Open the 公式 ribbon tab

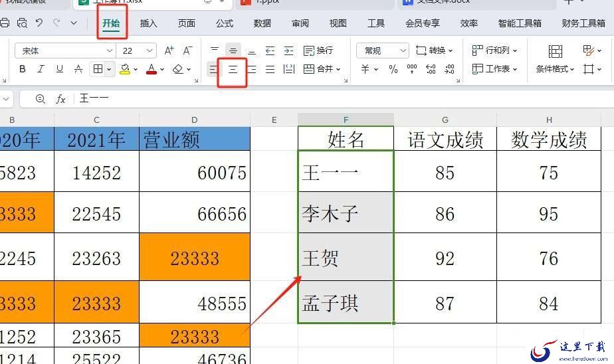click(225, 23)
